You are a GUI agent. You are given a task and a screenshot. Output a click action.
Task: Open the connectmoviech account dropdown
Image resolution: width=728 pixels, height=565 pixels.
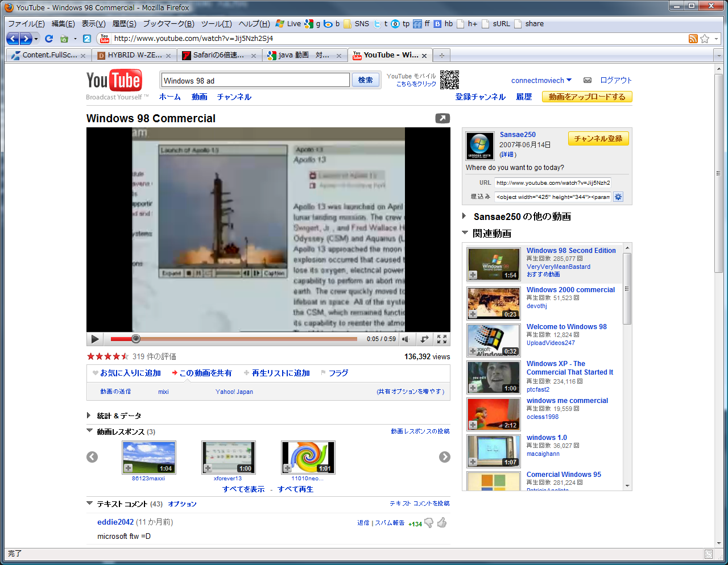pyautogui.click(x=569, y=80)
